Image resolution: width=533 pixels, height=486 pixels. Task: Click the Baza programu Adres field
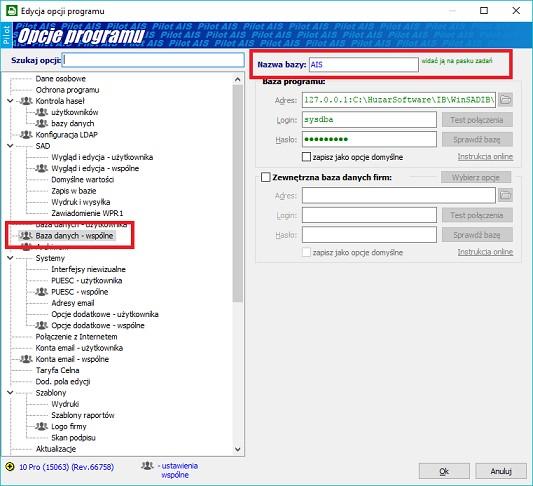point(398,100)
